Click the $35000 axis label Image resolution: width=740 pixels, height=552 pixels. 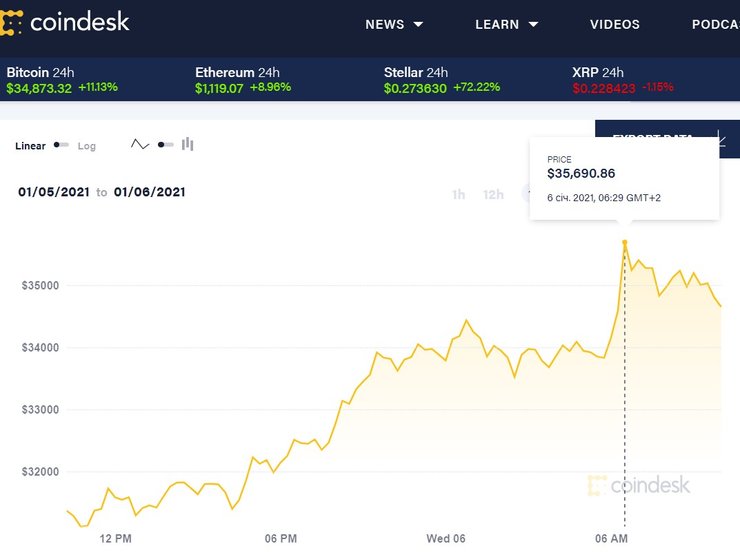[x=41, y=285]
